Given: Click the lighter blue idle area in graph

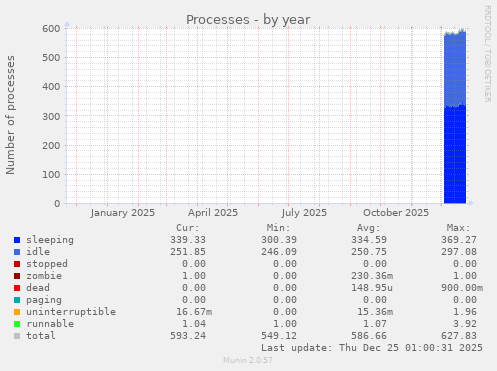Looking at the screenshot, I should click(x=455, y=68).
